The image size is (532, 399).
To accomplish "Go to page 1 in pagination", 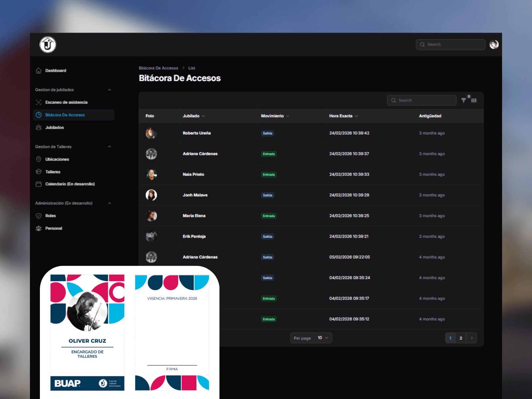I will (451, 338).
